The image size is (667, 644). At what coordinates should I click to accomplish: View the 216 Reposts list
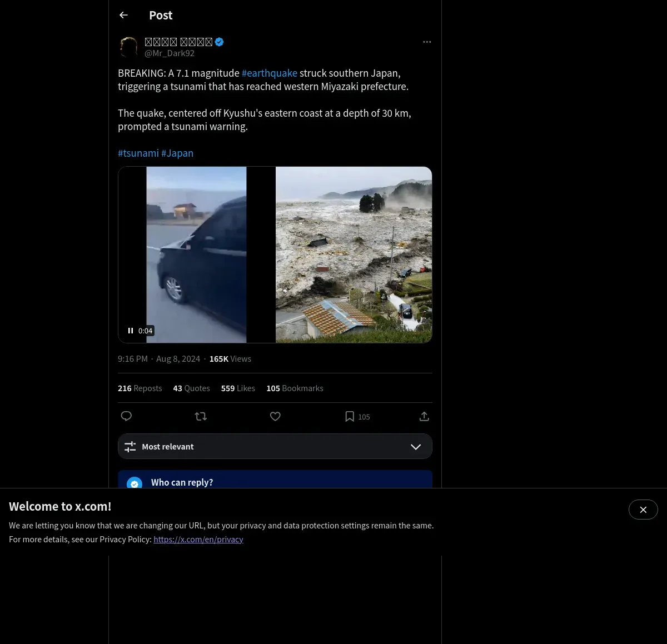pos(140,388)
